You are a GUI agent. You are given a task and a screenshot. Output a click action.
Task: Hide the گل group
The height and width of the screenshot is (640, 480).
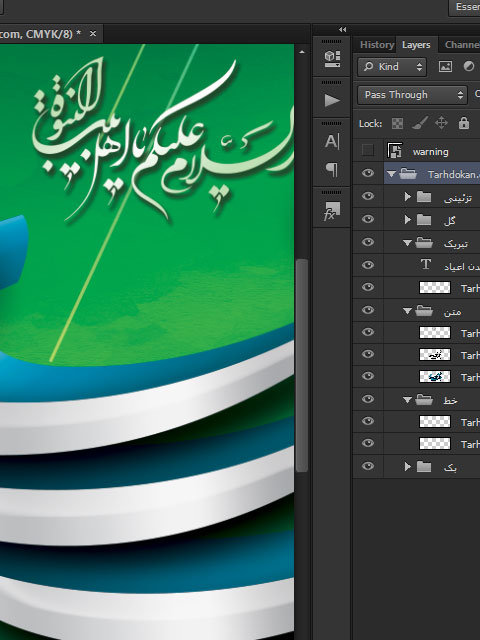point(368,219)
